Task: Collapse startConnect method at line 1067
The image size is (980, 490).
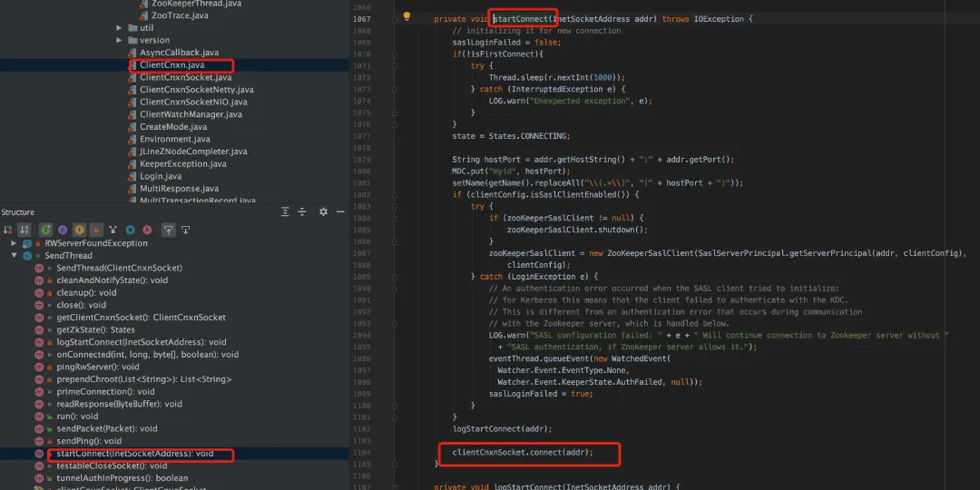Action: [x=395, y=19]
